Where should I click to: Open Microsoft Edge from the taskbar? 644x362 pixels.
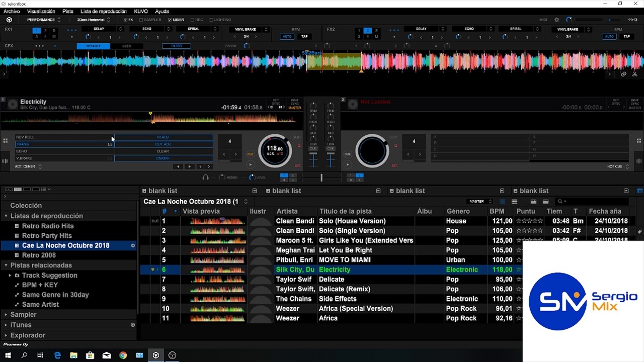(x=57, y=355)
